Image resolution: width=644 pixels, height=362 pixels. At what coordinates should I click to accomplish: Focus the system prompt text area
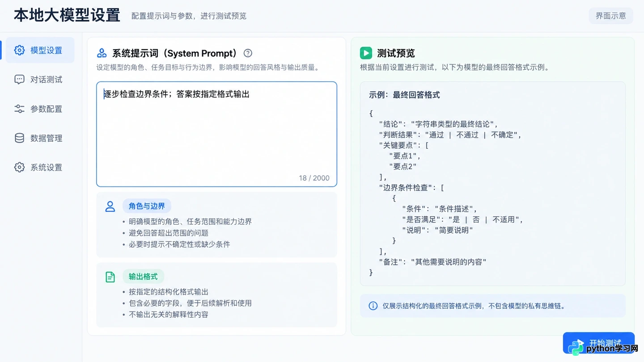tap(216, 134)
